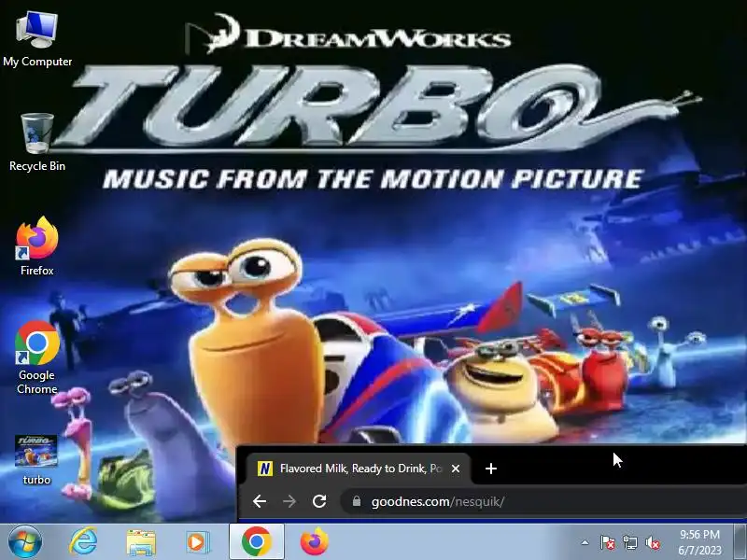747x560 pixels.
Task: Open the Recycle Bin icon
Action: pos(37,142)
